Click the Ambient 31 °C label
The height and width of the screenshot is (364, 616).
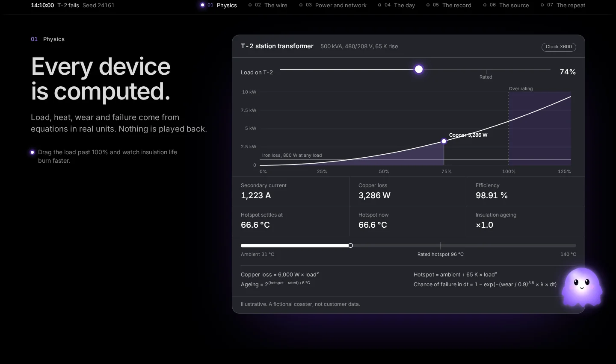tap(258, 254)
